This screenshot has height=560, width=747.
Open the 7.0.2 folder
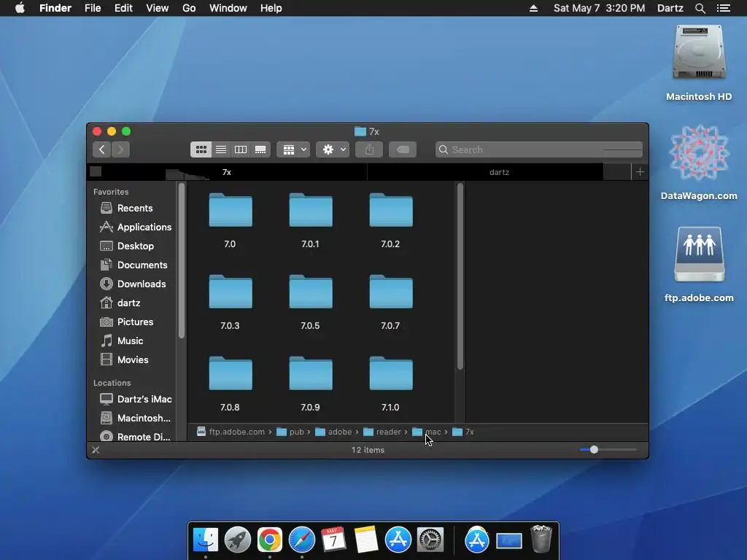pos(391,210)
